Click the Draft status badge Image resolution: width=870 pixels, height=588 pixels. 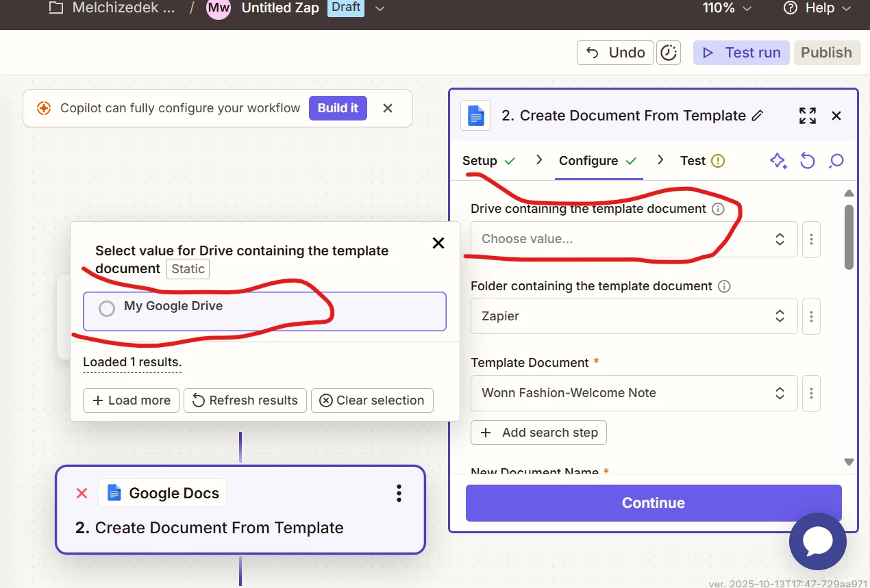pyautogui.click(x=346, y=8)
